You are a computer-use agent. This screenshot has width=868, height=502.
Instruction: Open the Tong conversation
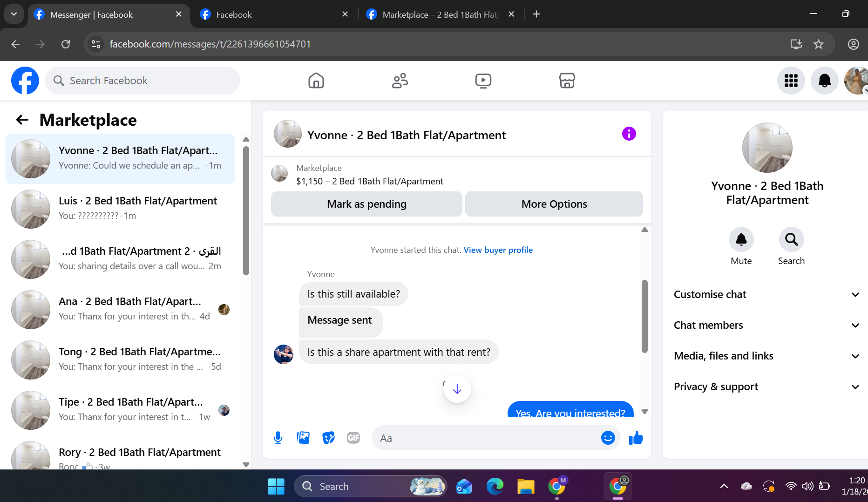click(120, 360)
